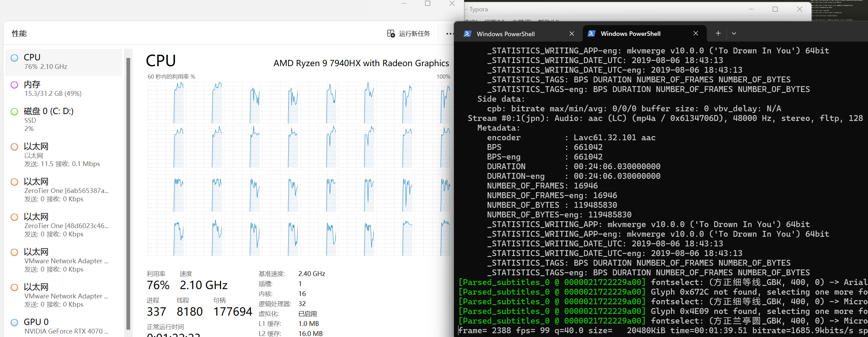Screen dimensions: 868x337
Task: Maximize the Task Manager window
Action: coord(428,3)
